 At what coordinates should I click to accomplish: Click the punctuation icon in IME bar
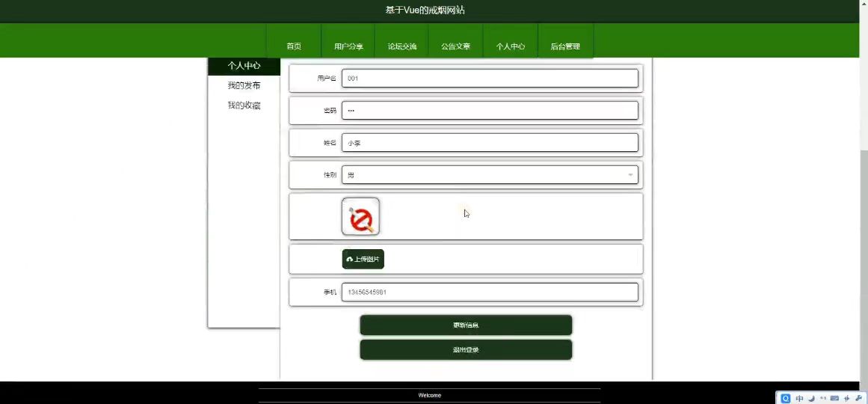coord(823,398)
